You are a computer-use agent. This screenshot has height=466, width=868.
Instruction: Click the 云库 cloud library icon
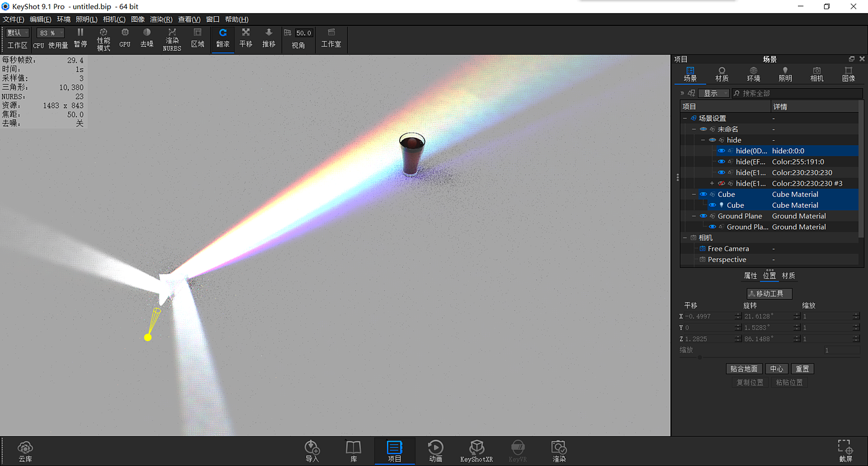25,450
